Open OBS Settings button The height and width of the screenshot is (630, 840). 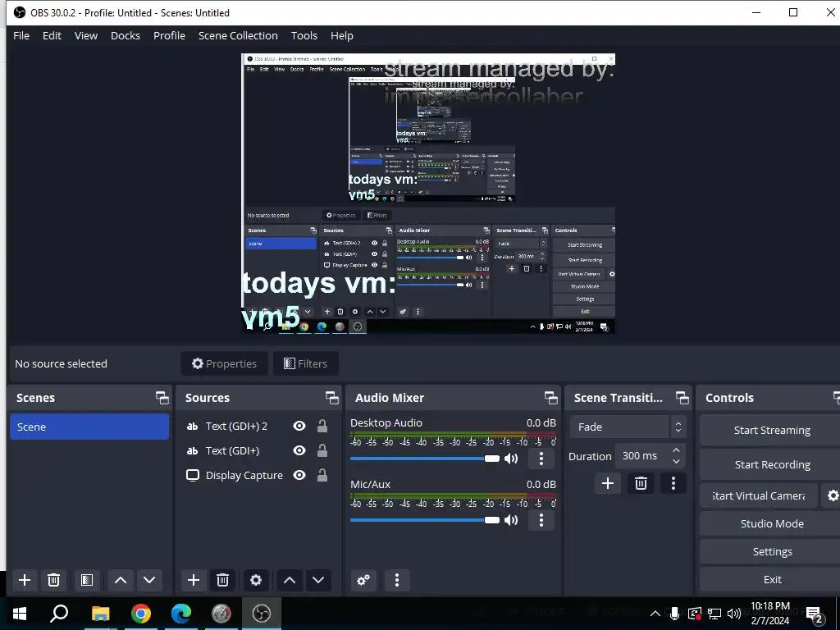(771, 551)
